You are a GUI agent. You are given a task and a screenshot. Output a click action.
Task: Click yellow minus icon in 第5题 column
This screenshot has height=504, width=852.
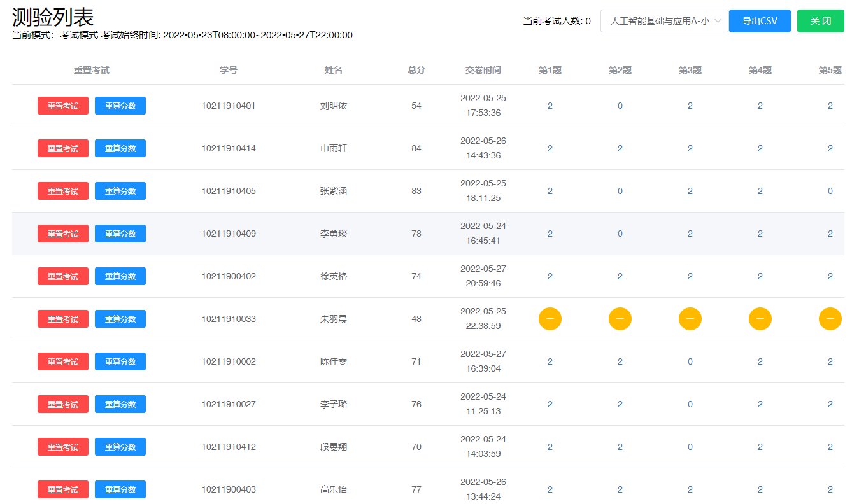(830, 319)
